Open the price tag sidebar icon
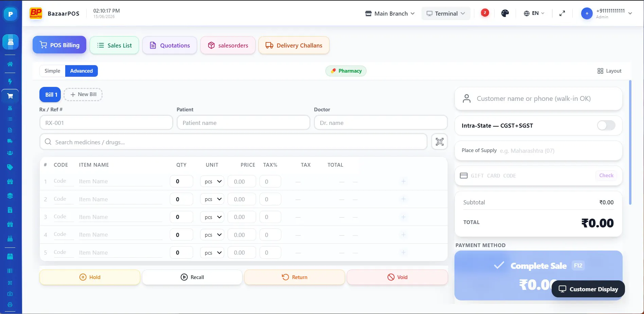 pos(10,167)
